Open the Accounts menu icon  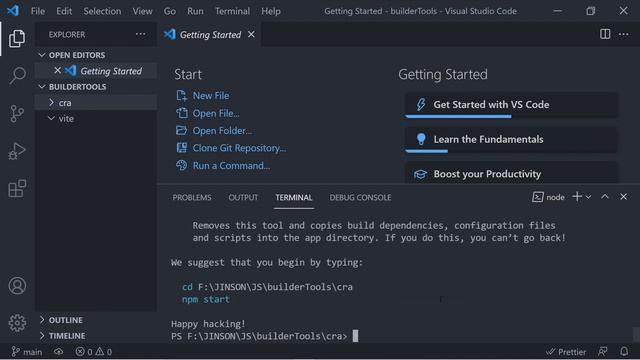click(17, 286)
